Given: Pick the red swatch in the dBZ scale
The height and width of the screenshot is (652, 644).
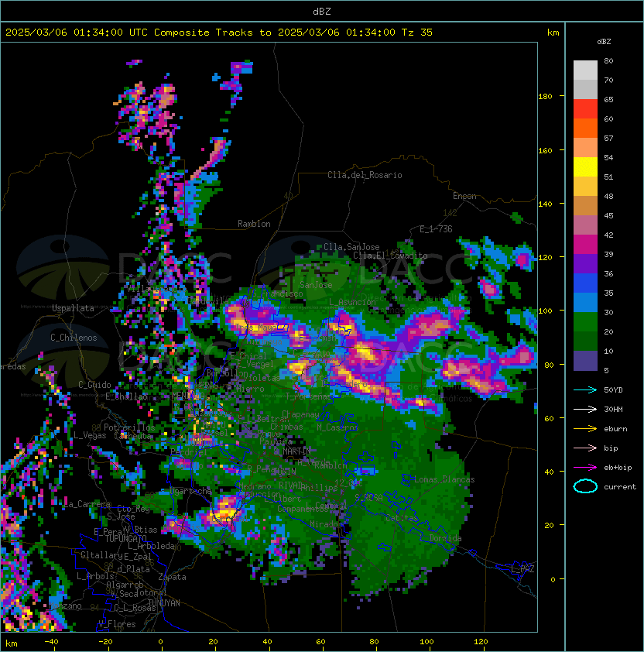Looking at the screenshot, I should tap(585, 109).
